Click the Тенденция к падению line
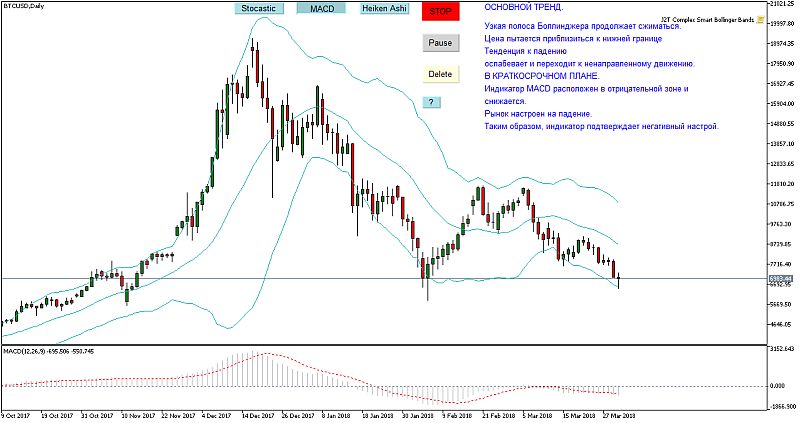 (x=526, y=51)
